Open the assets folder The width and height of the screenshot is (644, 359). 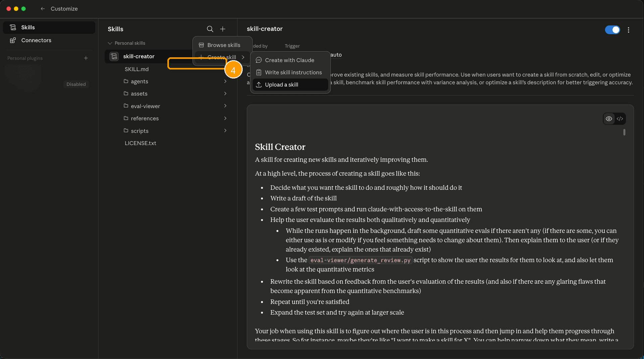click(x=139, y=94)
